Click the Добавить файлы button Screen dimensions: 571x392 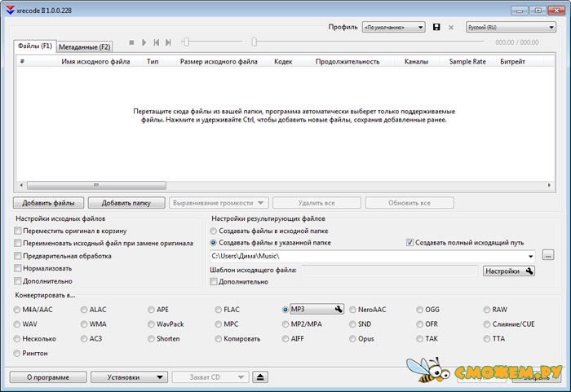(x=48, y=203)
